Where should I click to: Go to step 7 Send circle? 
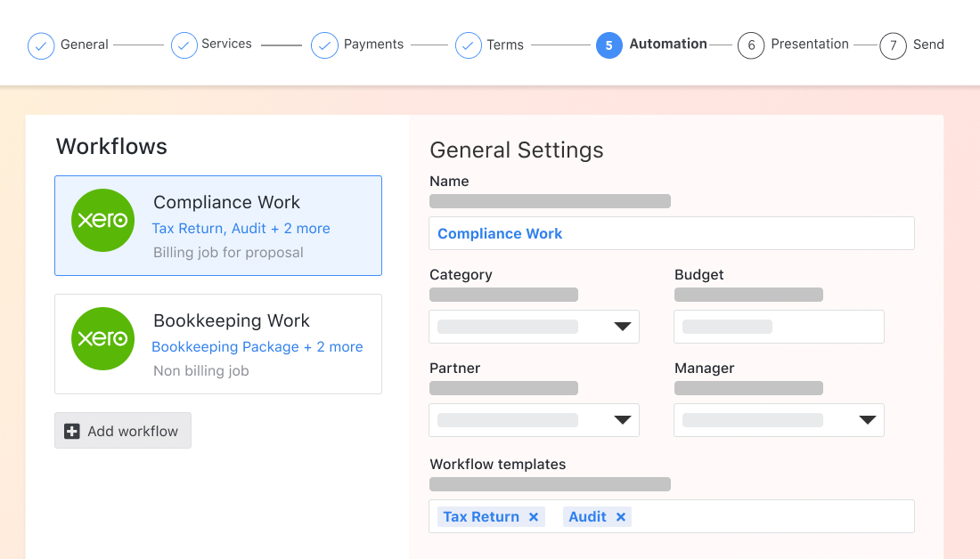[x=893, y=45]
